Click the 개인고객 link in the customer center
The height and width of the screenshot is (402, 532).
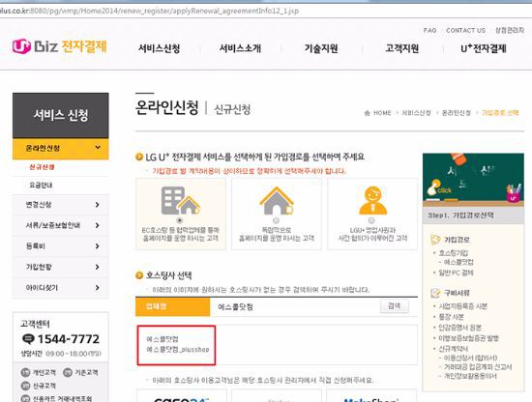pyautogui.click(x=44, y=372)
